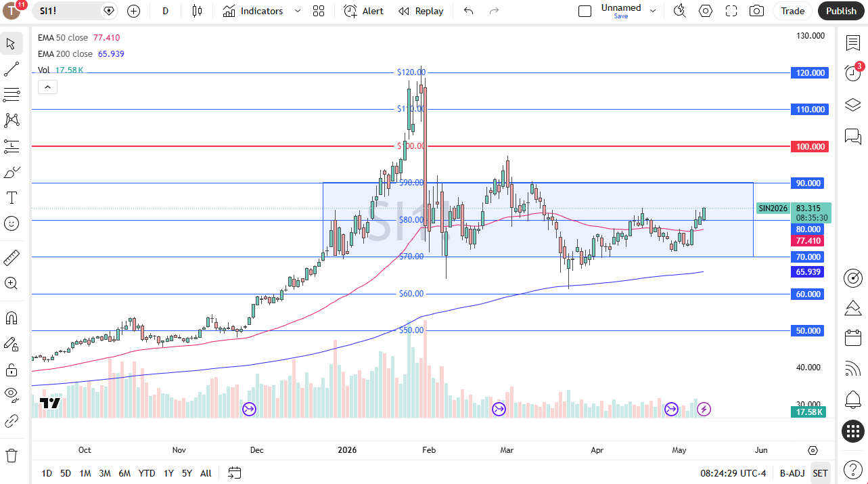868x484 pixels.
Task: Switch range to 5D
Action: click(x=66, y=473)
